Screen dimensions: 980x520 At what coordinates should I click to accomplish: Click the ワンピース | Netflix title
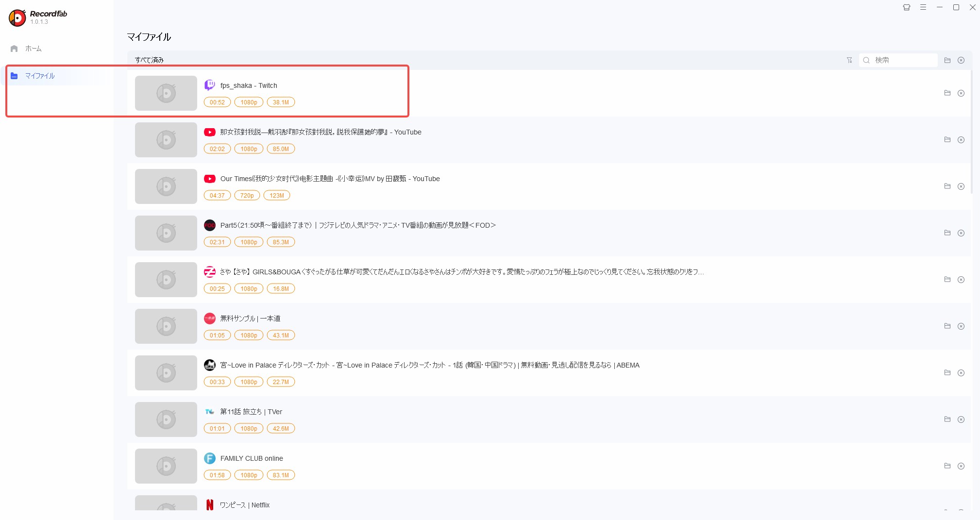tap(245, 505)
